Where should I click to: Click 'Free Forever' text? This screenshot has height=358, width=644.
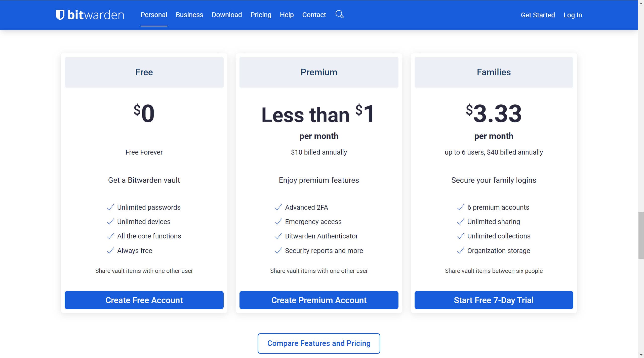pos(144,152)
